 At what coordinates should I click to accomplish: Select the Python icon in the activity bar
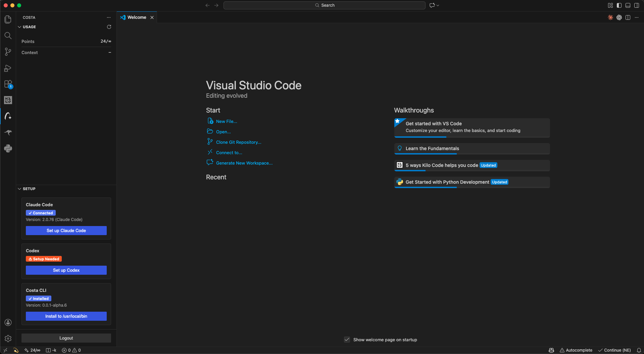pyautogui.click(x=8, y=148)
